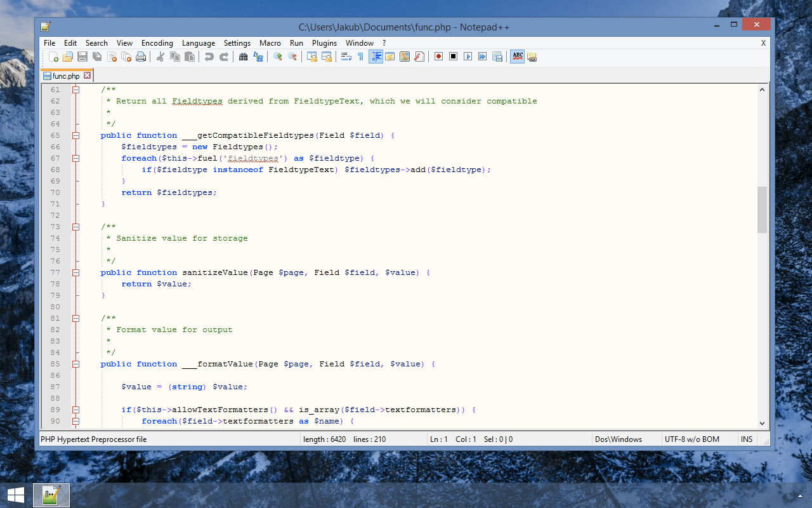Click 'Ln : 1 Col : 1' status field
Viewport: 812px width, 508px height.
click(453, 439)
